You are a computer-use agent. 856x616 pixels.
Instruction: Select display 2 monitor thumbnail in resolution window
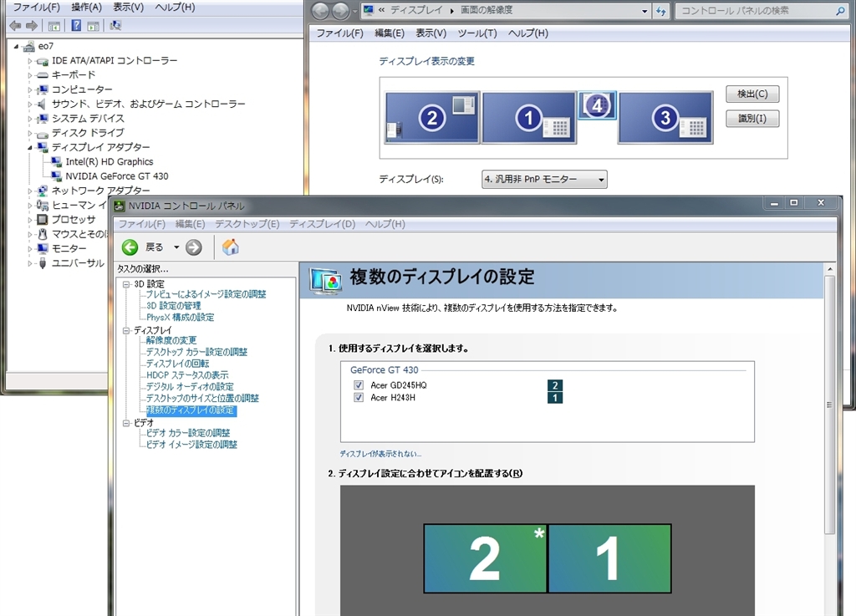tap(432, 117)
